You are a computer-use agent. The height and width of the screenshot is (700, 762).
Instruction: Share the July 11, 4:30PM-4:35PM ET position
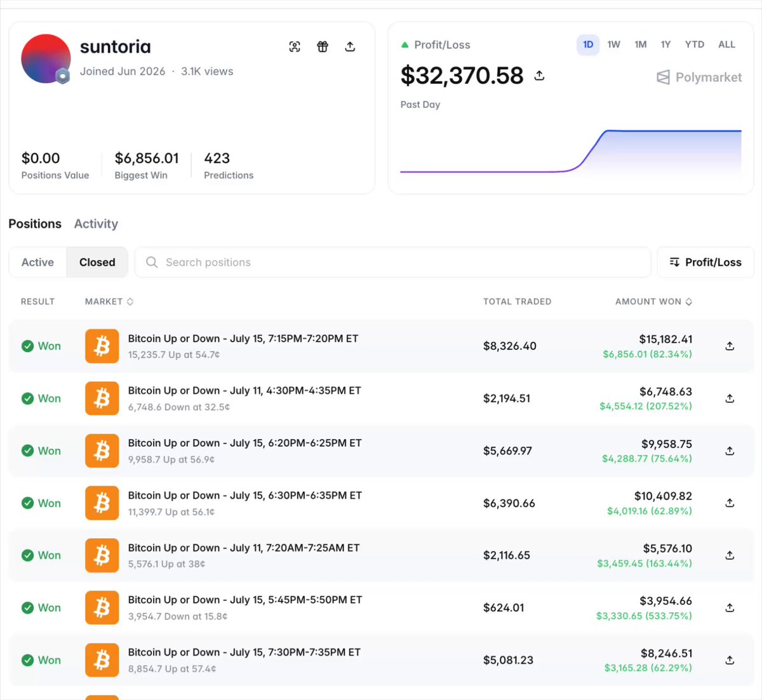730,399
